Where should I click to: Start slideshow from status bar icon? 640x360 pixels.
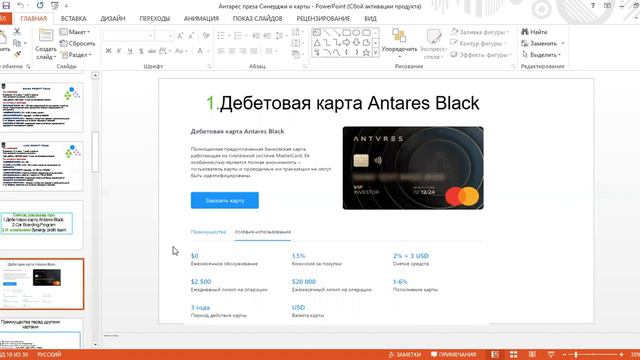[551, 354]
